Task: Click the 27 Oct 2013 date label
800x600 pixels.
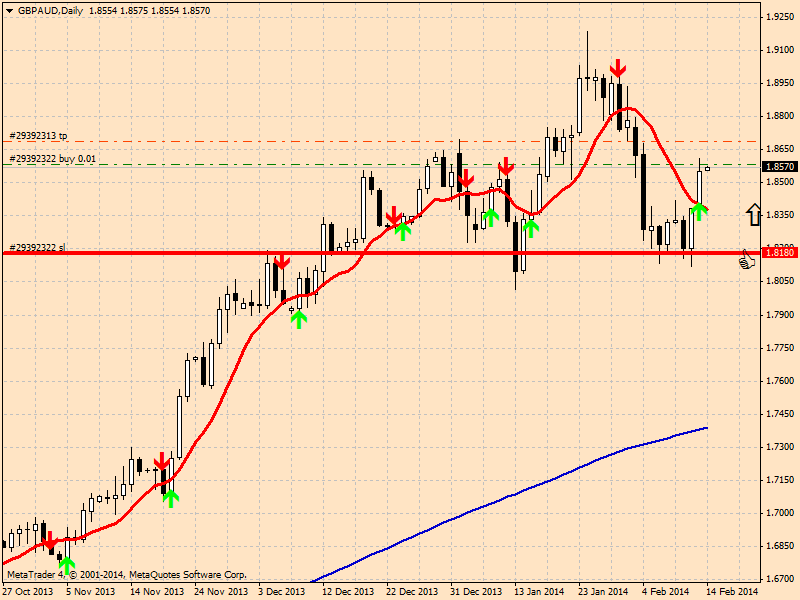Action: 28,592
